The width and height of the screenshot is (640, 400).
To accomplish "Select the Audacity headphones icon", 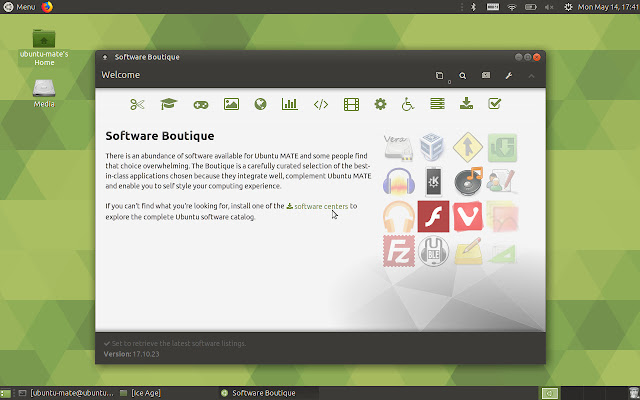I will (399, 181).
